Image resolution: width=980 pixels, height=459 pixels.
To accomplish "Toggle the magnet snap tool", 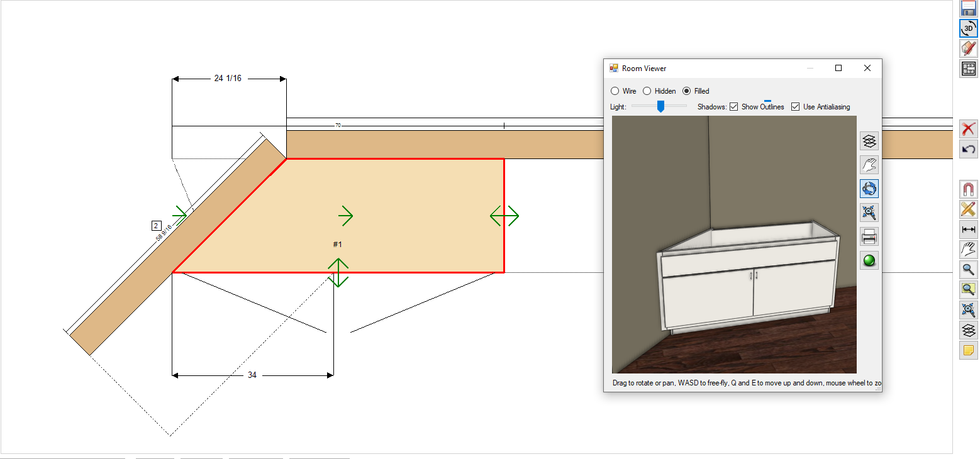I will pos(969,189).
